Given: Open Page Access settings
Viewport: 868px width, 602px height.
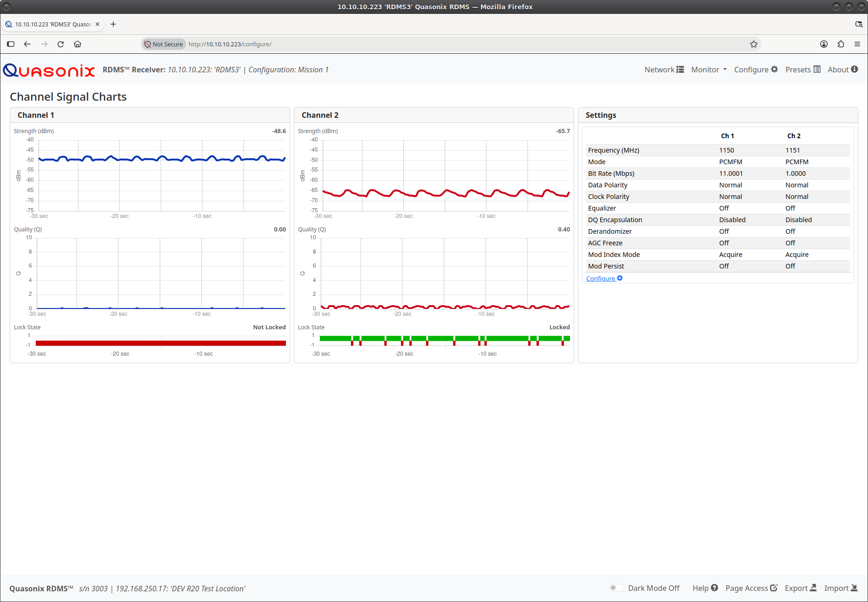Looking at the screenshot, I should click(751, 588).
